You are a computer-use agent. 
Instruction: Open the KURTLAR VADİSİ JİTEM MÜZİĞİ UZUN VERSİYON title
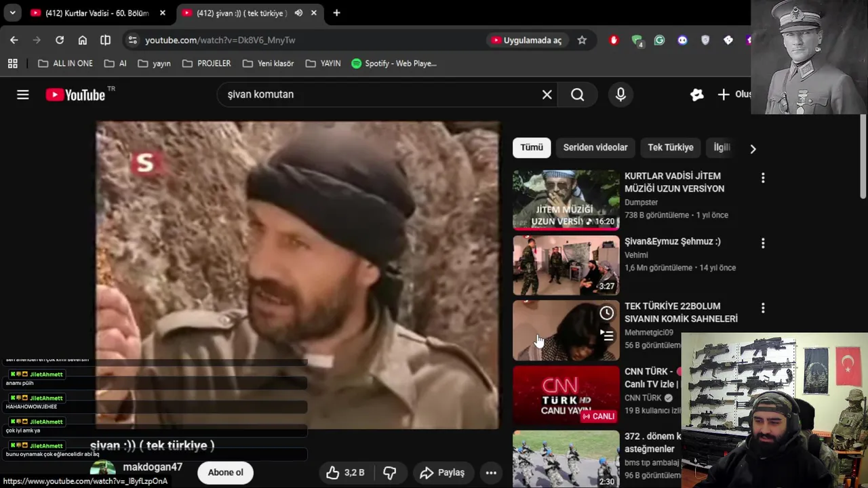pos(674,182)
